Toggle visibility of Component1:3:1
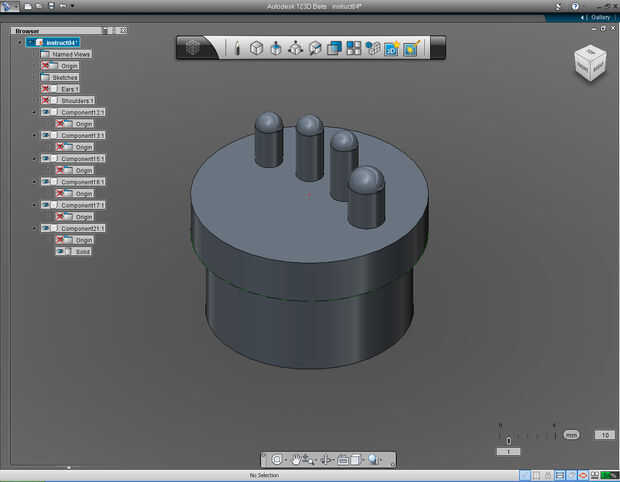 45,135
